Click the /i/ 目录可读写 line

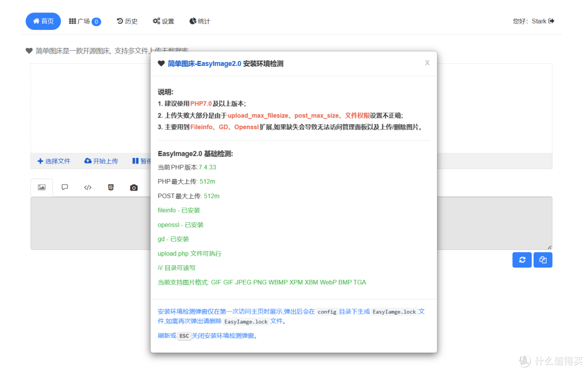(176, 268)
